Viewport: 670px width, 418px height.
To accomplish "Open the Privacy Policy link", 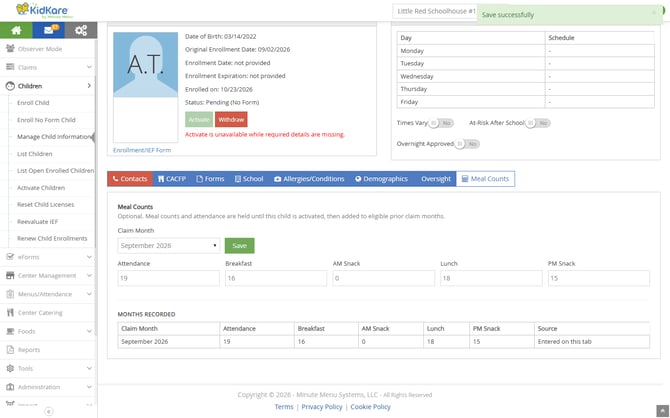I will click(x=322, y=406).
